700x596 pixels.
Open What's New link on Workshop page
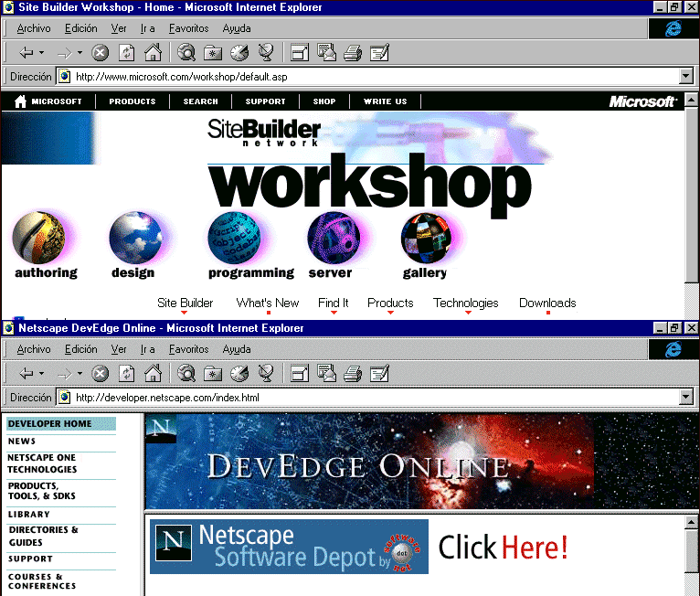[268, 303]
